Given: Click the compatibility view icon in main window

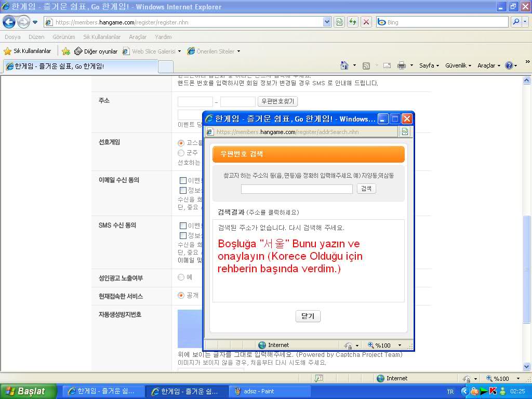Looking at the screenshot, I should click(x=339, y=22).
